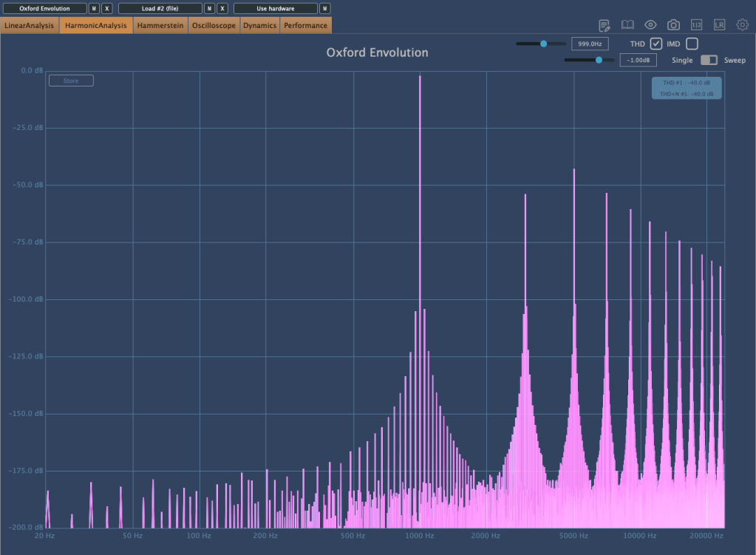Open the manual book icon

pyautogui.click(x=627, y=25)
